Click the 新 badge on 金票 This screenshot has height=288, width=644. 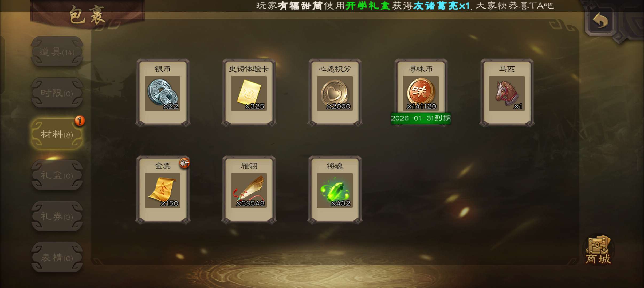tap(184, 163)
